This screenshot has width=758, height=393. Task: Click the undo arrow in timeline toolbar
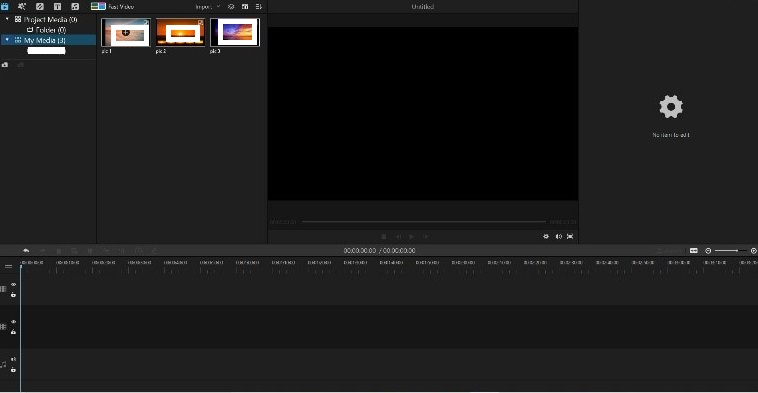pyautogui.click(x=26, y=250)
